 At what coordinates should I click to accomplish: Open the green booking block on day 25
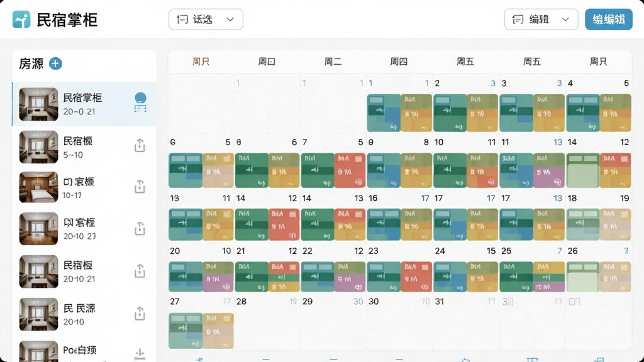(517, 277)
